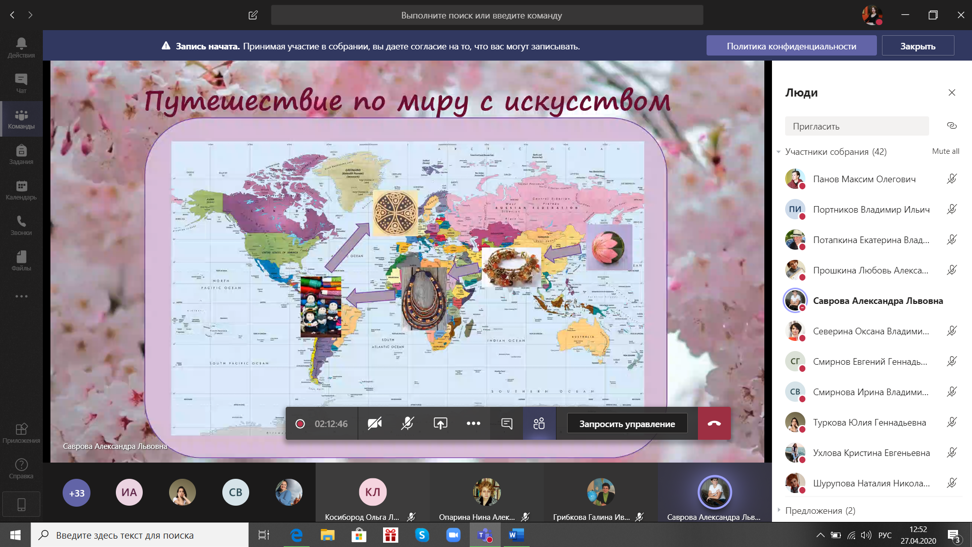Viewport: 972px width, 547px height.
Task: Open the Задания tab in sidebar
Action: pos(21,154)
